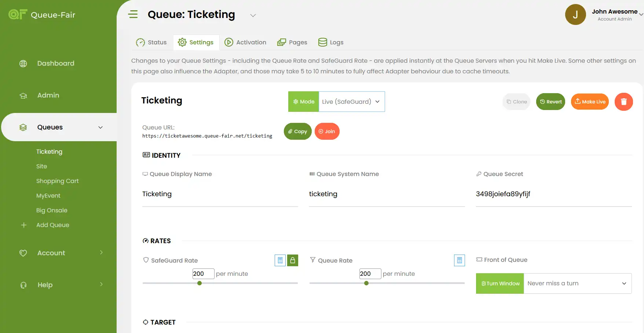Click the Queues layers icon
644x333 pixels.
pos(23,127)
